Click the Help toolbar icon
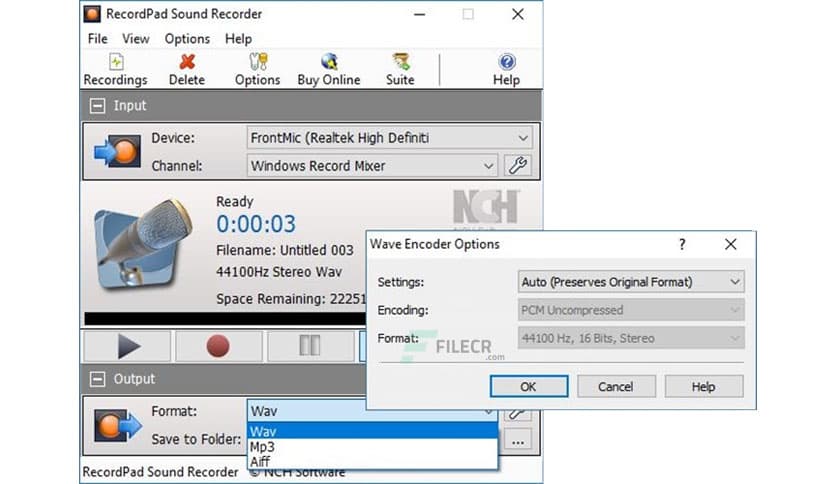 (507, 70)
